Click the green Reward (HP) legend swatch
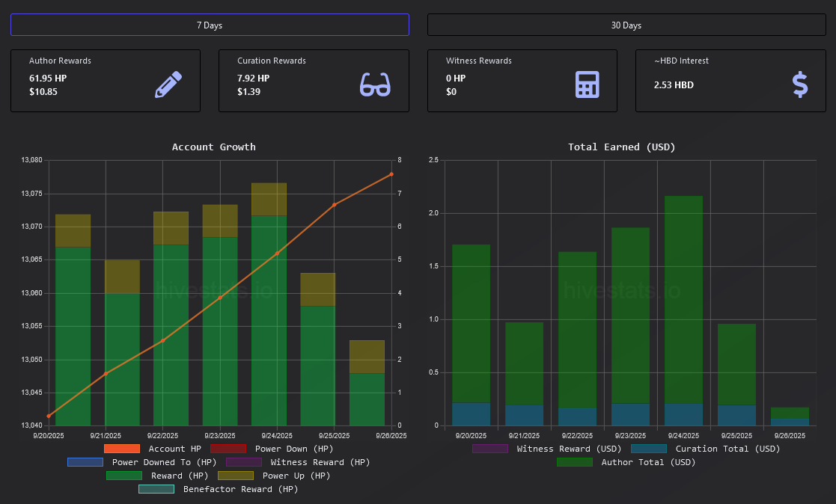The height and width of the screenshot is (504, 836). pos(123,476)
